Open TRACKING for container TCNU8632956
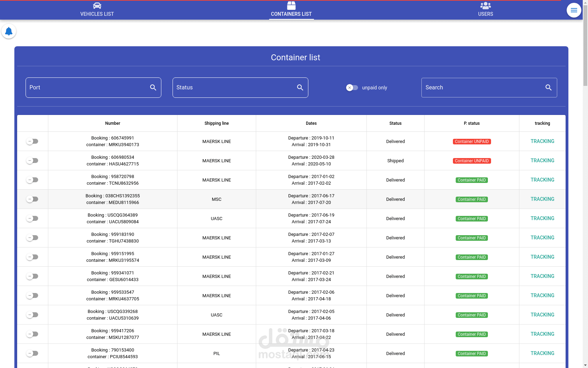The height and width of the screenshot is (368, 588). coord(542,180)
